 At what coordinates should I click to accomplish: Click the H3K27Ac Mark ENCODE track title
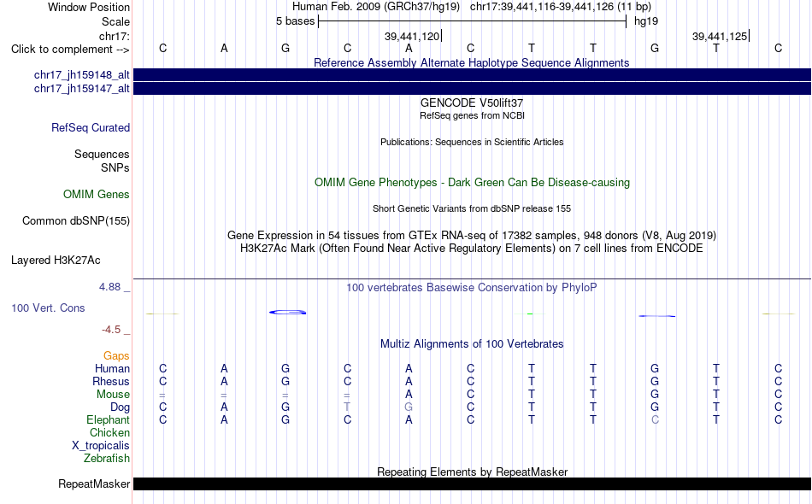point(472,249)
